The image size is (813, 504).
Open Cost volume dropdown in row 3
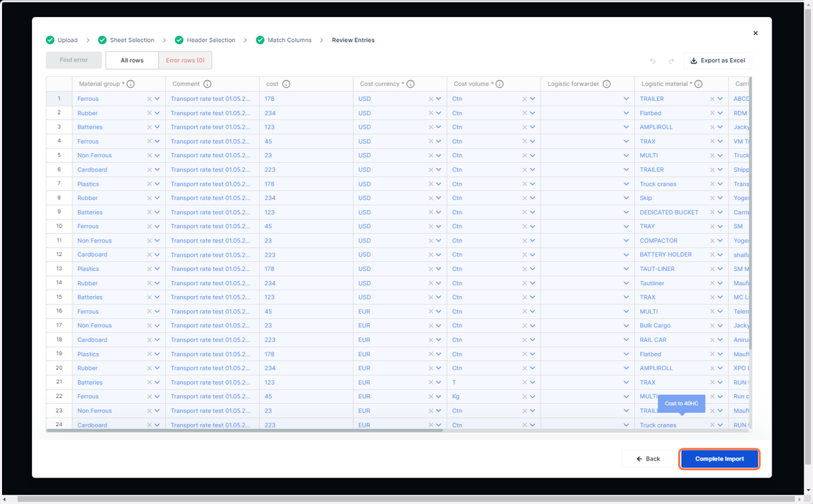click(533, 127)
